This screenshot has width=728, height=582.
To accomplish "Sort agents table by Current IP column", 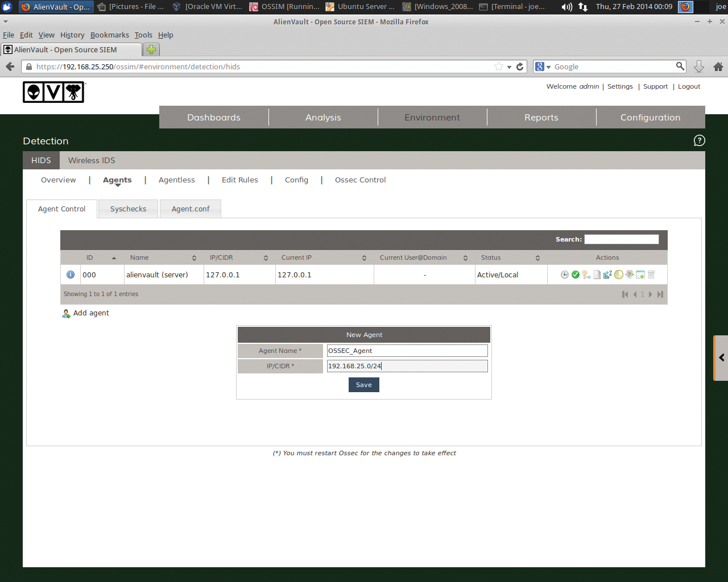I will (x=325, y=257).
